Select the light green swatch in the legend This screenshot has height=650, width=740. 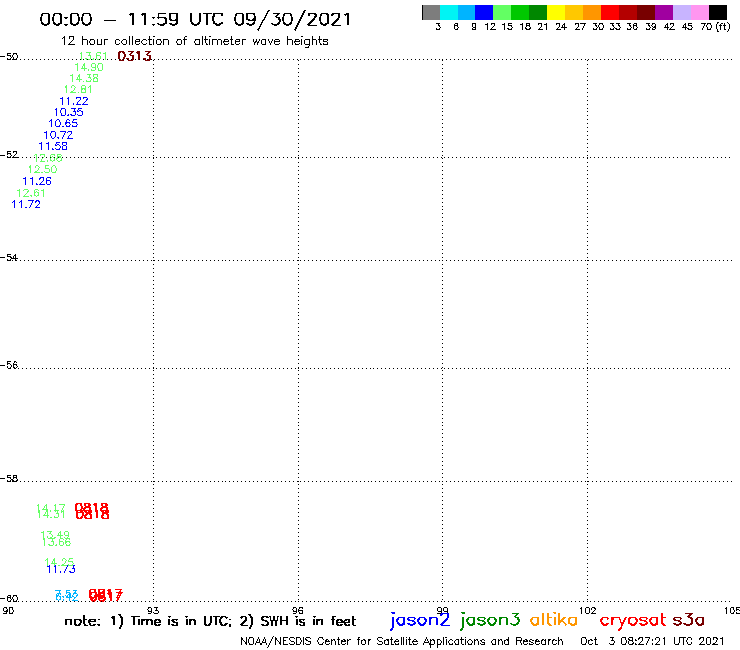pyautogui.click(x=503, y=12)
